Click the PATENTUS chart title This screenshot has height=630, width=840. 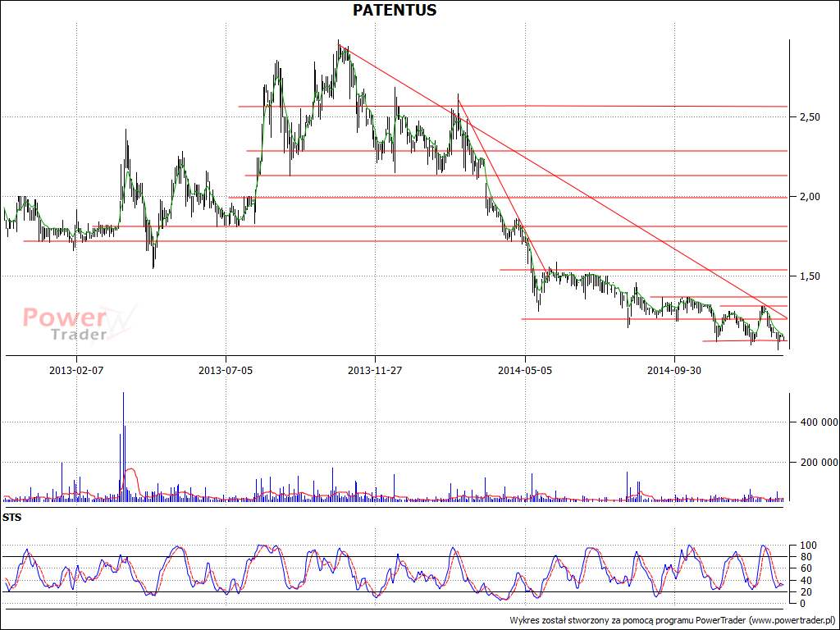pyautogui.click(x=395, y=10)
